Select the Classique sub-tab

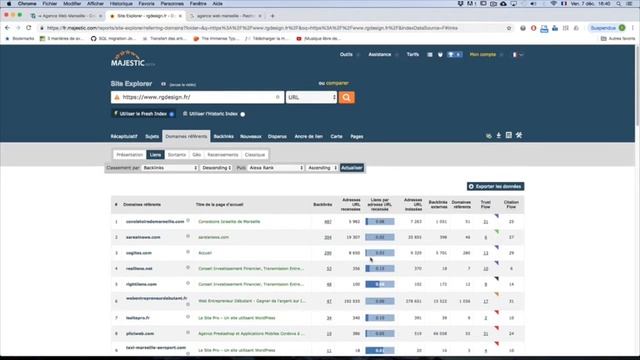click(255, 155)
